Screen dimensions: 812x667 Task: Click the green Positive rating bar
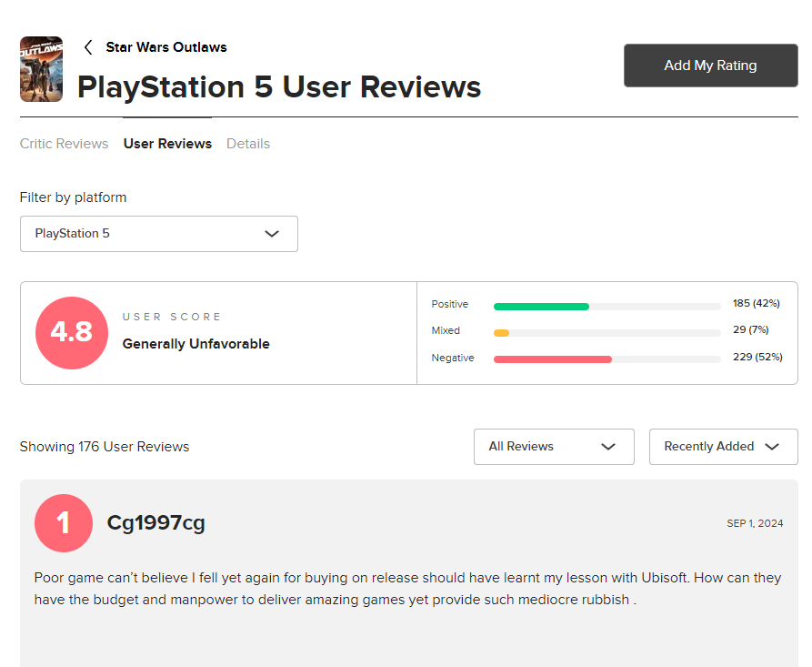(541, 307)
